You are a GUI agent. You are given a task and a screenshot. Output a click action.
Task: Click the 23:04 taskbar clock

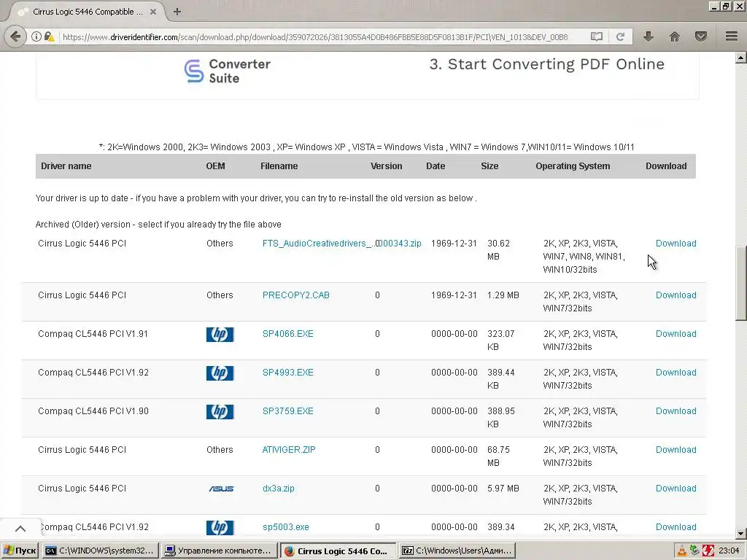coord(729,551)
